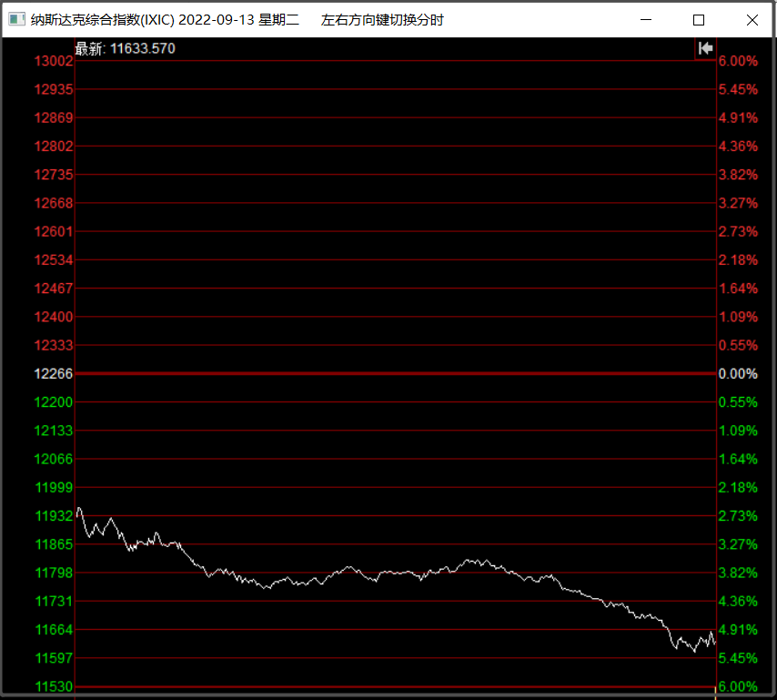Click the green 1.09% percent label

[x=738, y=431]
